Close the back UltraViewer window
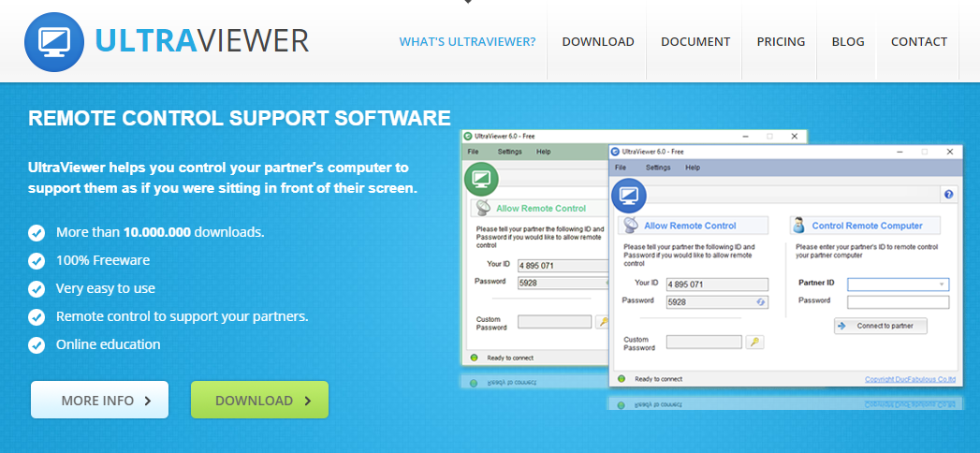 click(x=795, y=136)
